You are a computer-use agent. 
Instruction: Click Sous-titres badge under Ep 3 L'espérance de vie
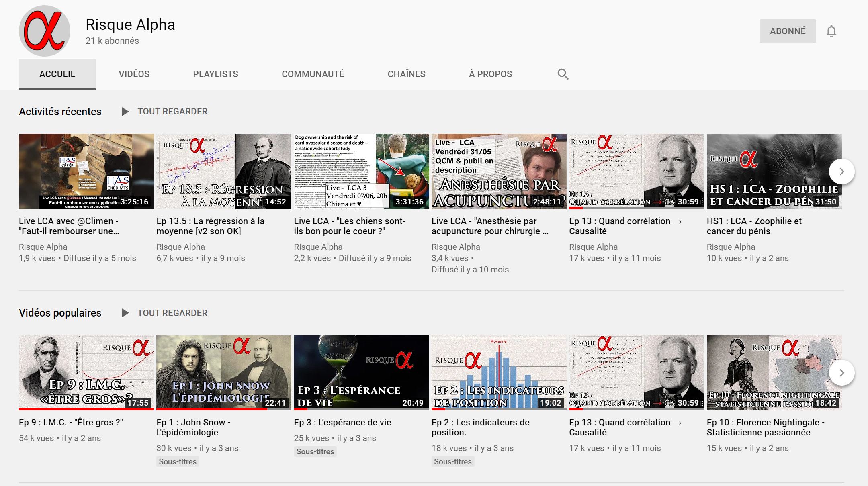315,452
